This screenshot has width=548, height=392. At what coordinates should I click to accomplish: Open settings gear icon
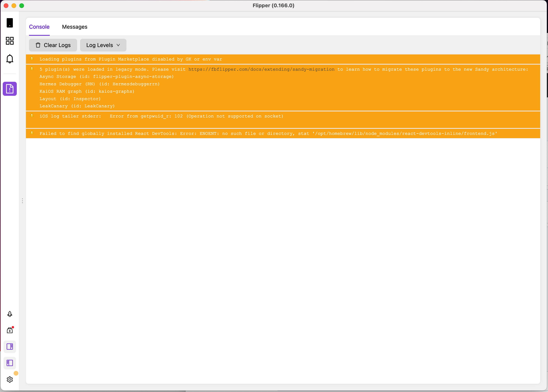click(x=10, y=380)
